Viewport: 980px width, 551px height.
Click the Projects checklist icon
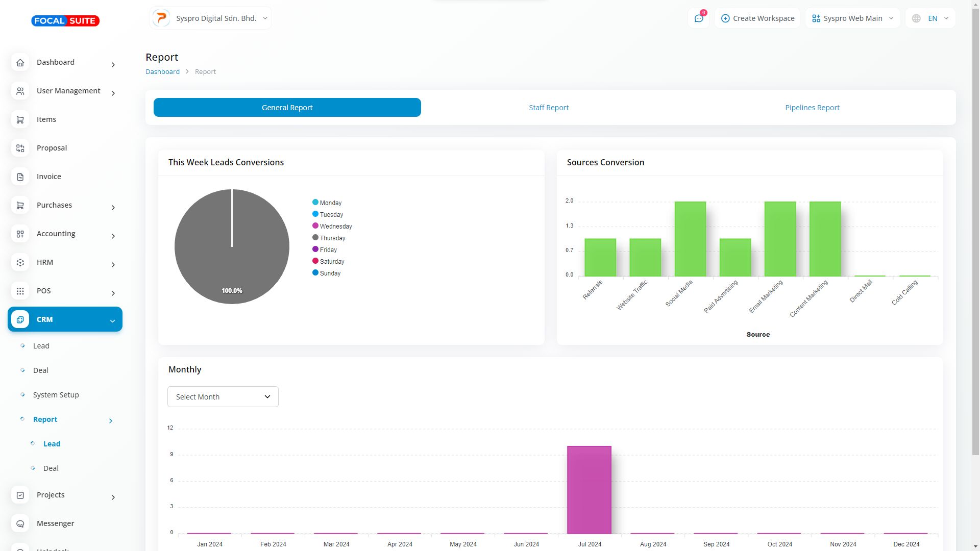tap(20, 495)
